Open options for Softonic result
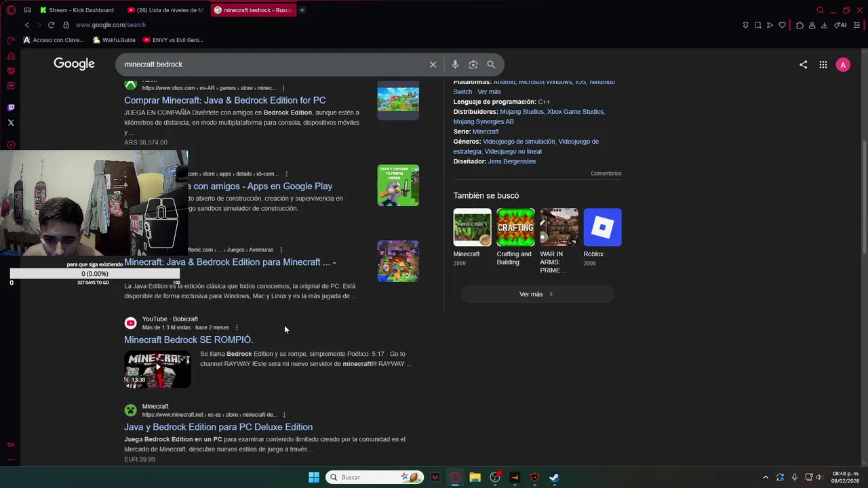 pyautogui.click(x=281, y=250)
